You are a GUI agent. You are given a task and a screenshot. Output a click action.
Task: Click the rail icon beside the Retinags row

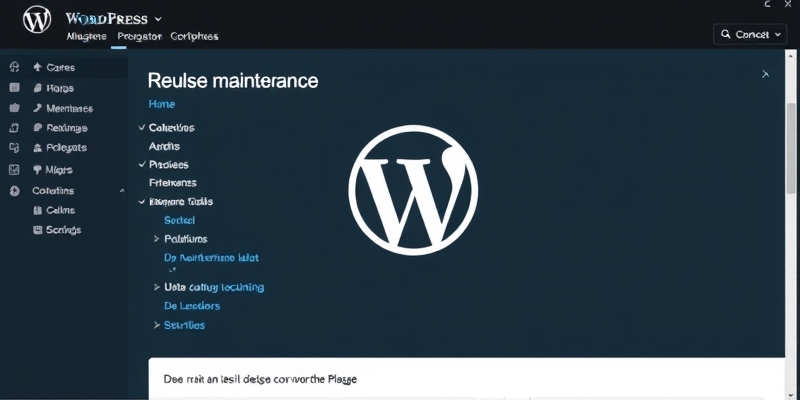click(x=14, y=128)
